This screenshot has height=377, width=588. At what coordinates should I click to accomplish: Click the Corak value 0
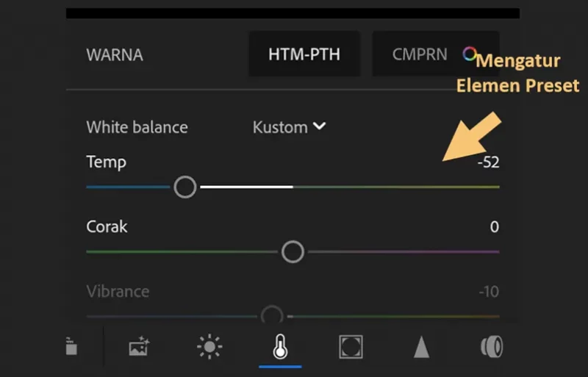click(494, 227)
